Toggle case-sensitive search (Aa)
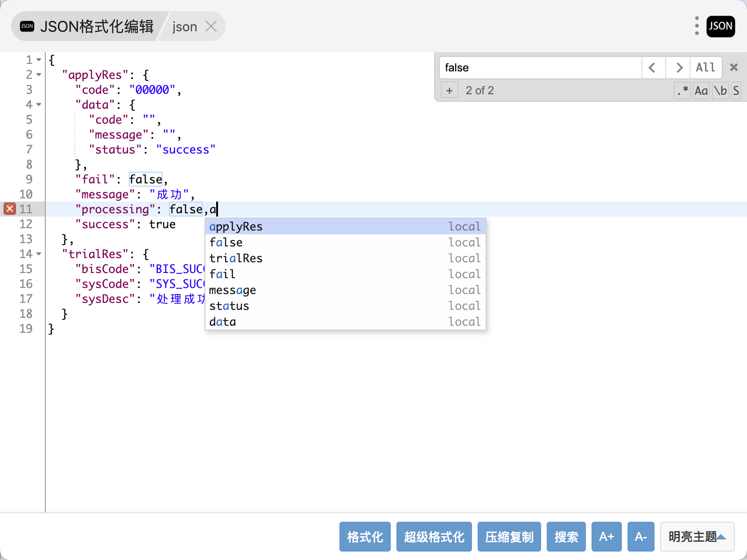This screenshot has height=560, width=747. click(x=701, y=91)
